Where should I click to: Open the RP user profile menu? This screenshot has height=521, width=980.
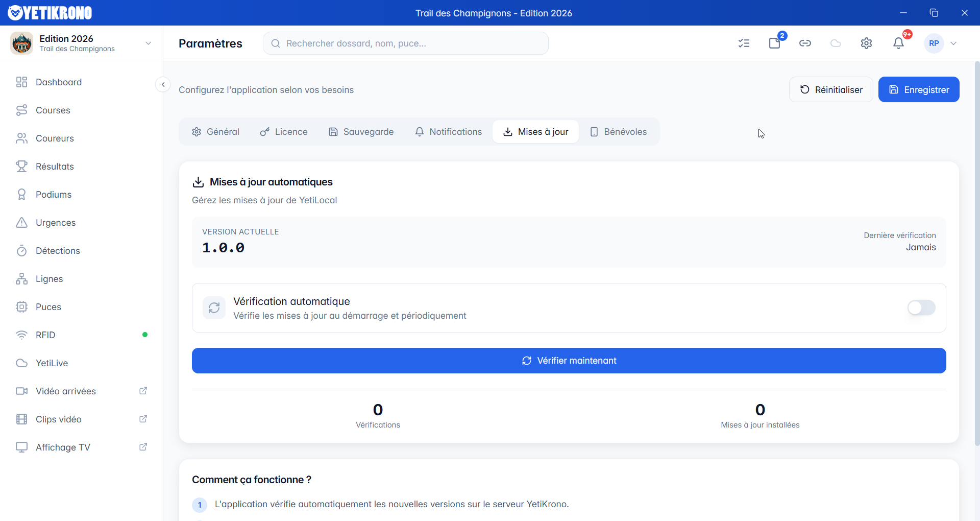(x=941, y=43)
